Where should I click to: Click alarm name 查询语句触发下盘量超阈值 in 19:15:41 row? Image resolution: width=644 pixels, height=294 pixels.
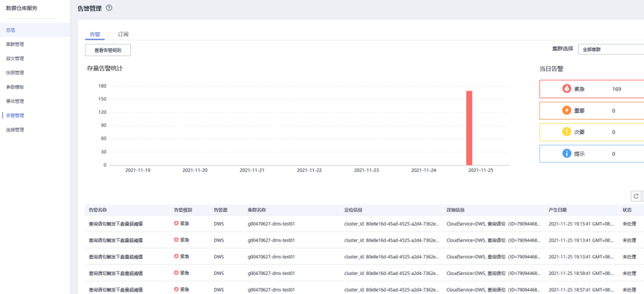[x=115, y=224]
